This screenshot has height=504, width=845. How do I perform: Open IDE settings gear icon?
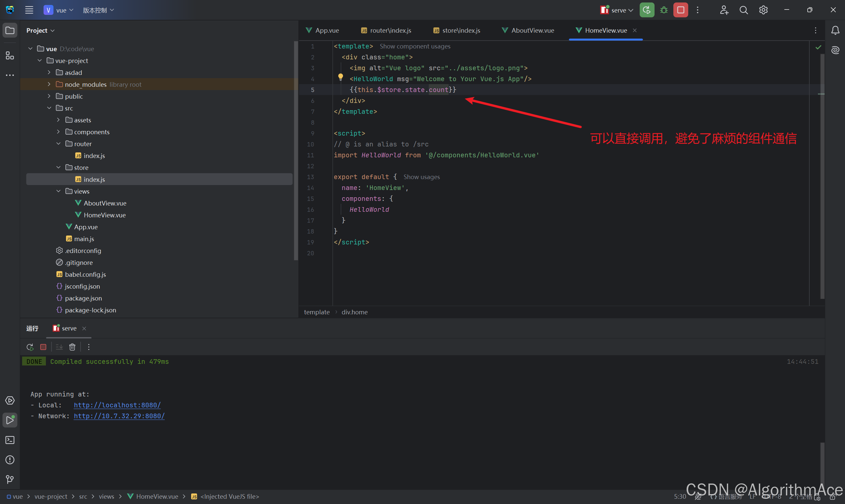[763, 10]
